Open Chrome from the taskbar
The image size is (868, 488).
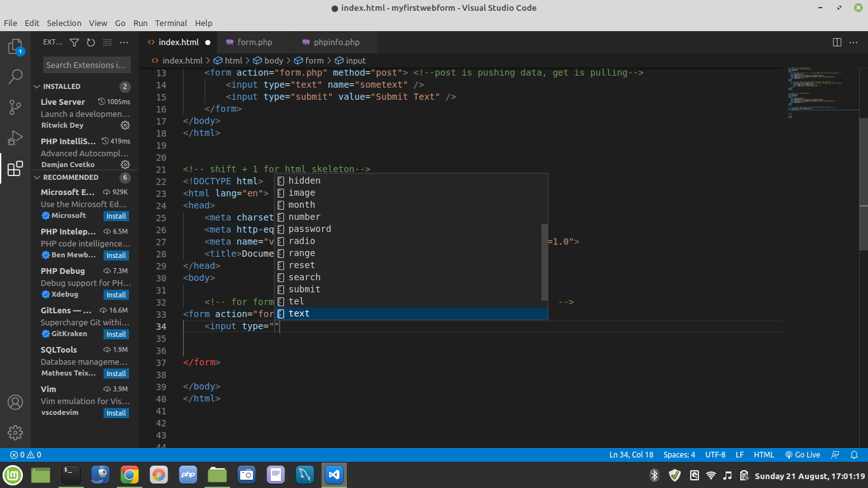point(129,475)
